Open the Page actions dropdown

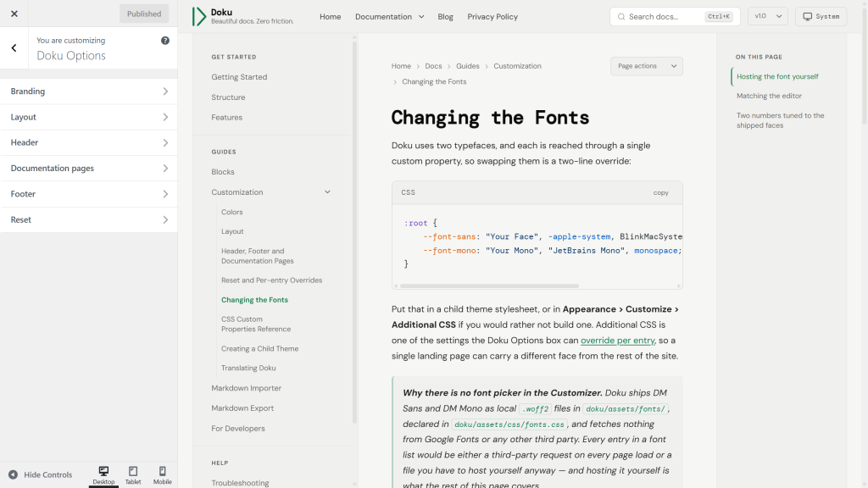click(x=647, y=66)
